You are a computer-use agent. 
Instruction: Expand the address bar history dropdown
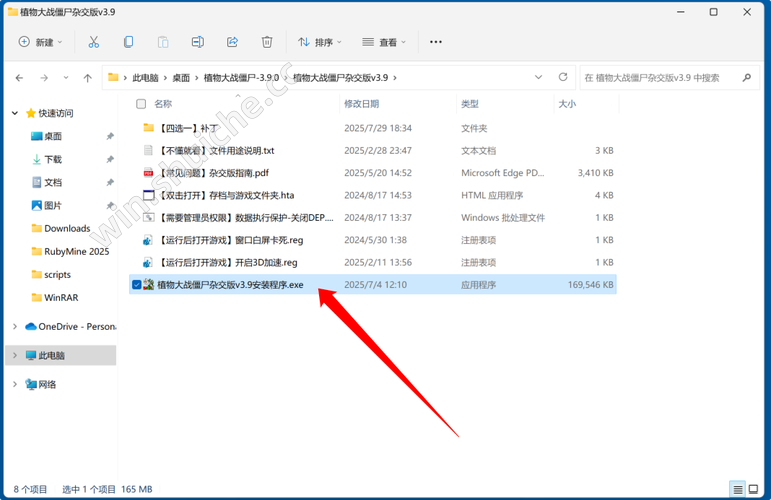point(538,77)
